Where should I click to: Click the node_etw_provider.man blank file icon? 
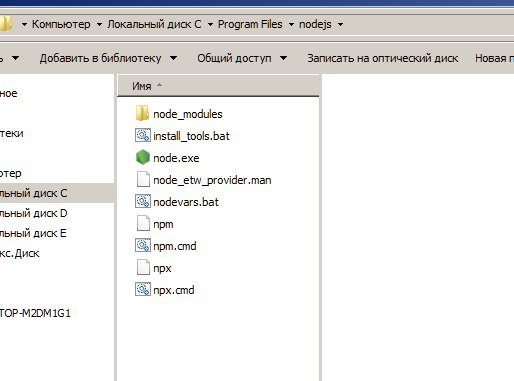pos(143,180)
